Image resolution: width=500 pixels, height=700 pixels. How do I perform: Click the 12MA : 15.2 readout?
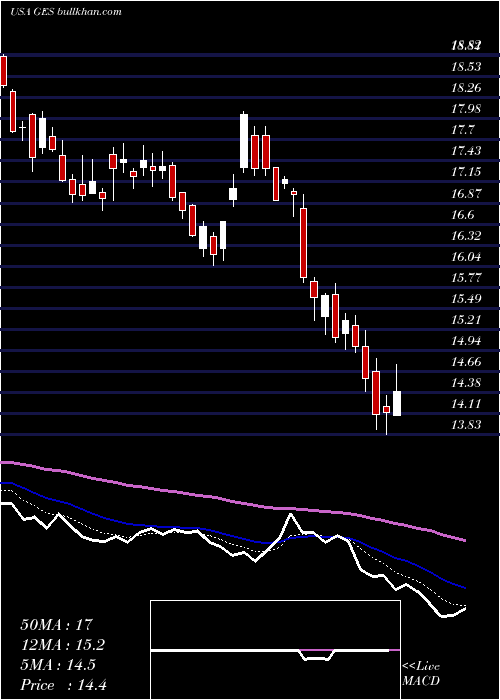[x=64, y=645]
